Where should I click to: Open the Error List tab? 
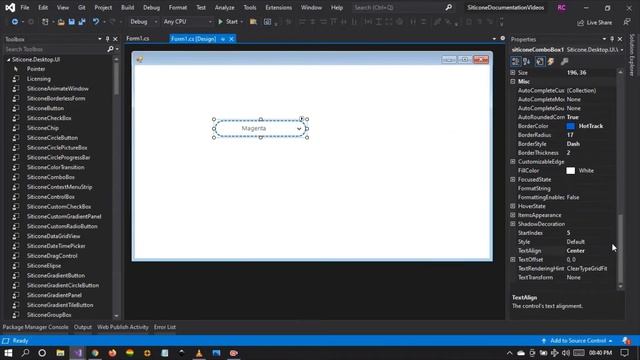(165, 327)
